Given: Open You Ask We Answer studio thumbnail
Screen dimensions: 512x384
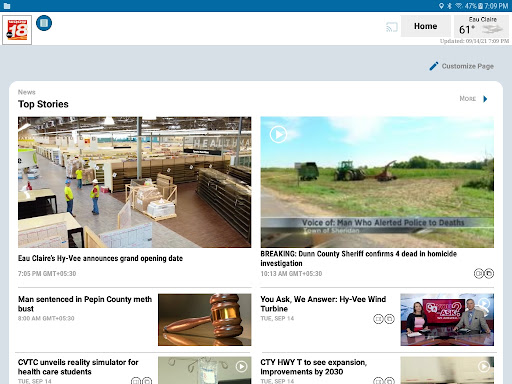Looking at the screenshot, I should pyautogui.click(x=447, y=320).
